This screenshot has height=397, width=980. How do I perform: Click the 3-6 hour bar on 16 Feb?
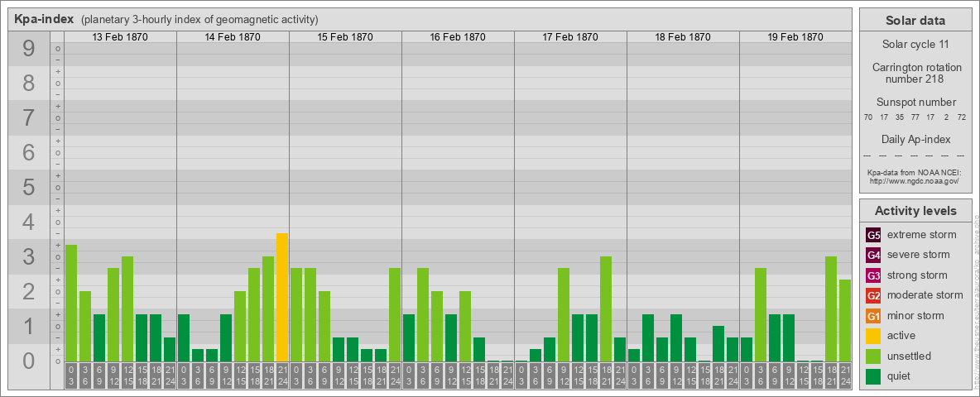coord(422,314)
